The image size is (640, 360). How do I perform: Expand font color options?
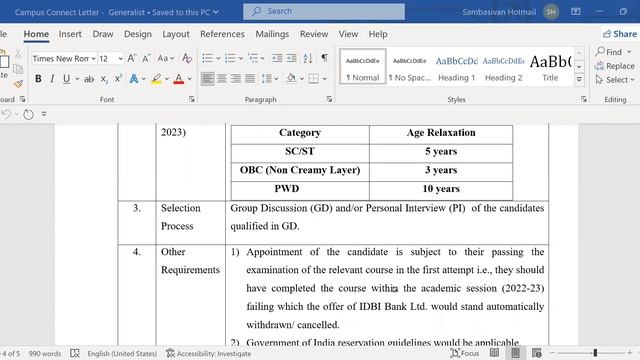(x=189, y=79)
